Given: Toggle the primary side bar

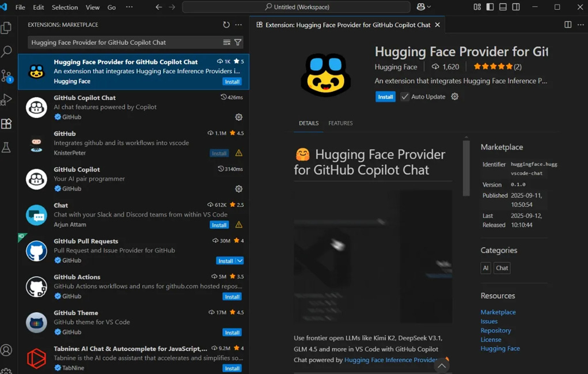Looking at the screenshot, I should click(x=490, y=7).
